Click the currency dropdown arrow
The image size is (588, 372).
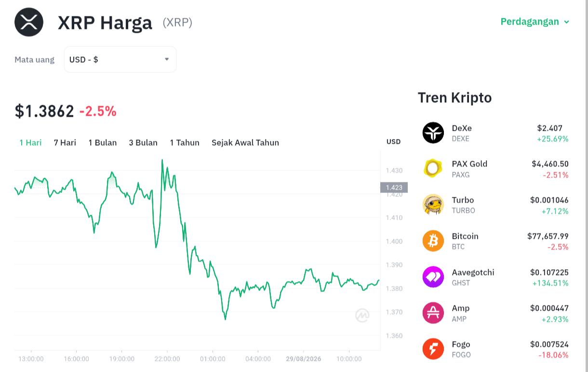(x=167, y=59)
